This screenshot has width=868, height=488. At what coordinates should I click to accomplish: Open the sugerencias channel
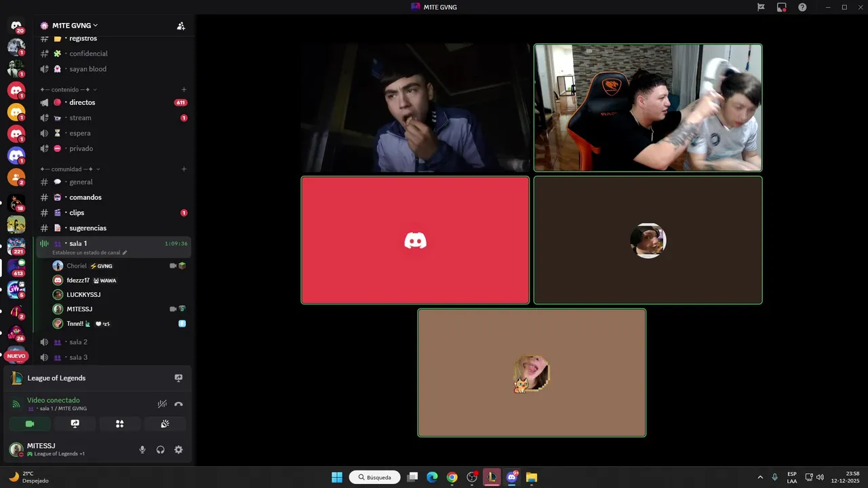(x=113, y=228)
